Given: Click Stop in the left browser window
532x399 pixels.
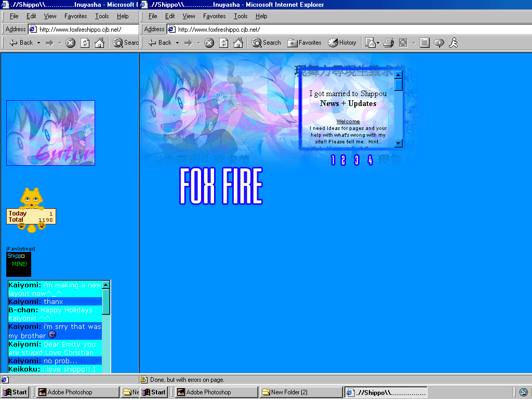Looking at the screenshot, I should pos(71,43).
